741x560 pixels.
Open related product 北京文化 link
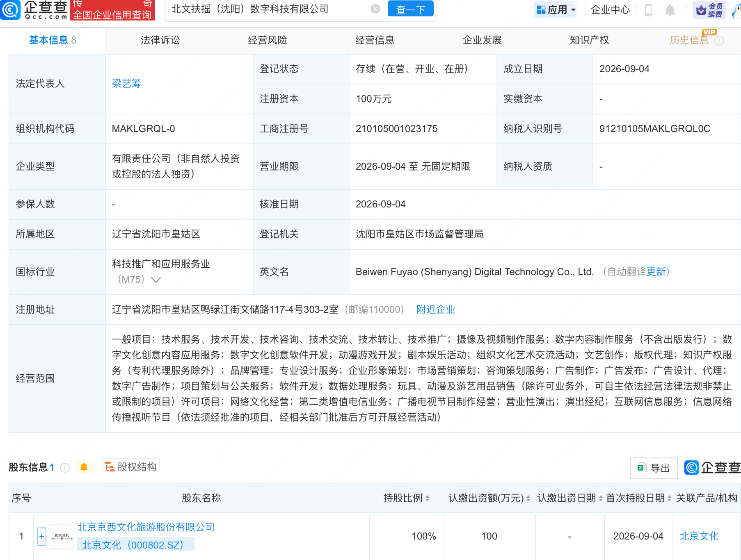(699, 536)
